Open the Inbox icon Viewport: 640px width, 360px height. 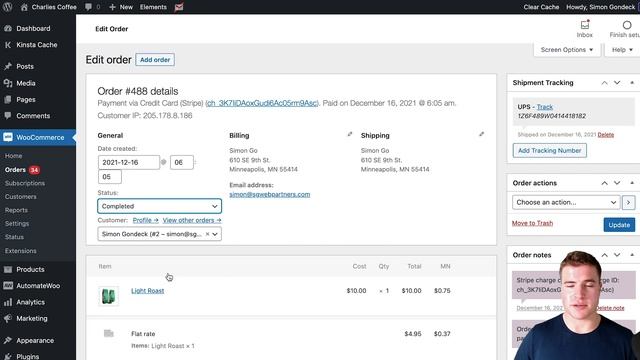[585, 25]
